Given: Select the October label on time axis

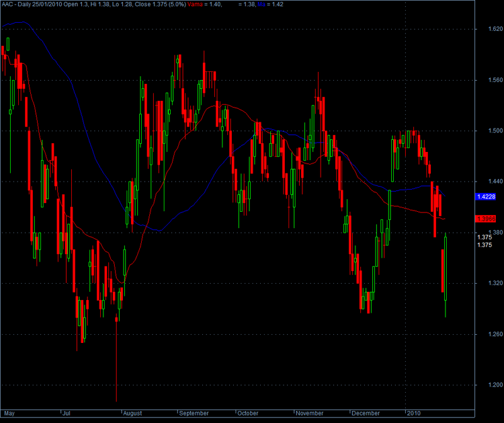Looking at the screenshot, I should click(x=248, y=414).
